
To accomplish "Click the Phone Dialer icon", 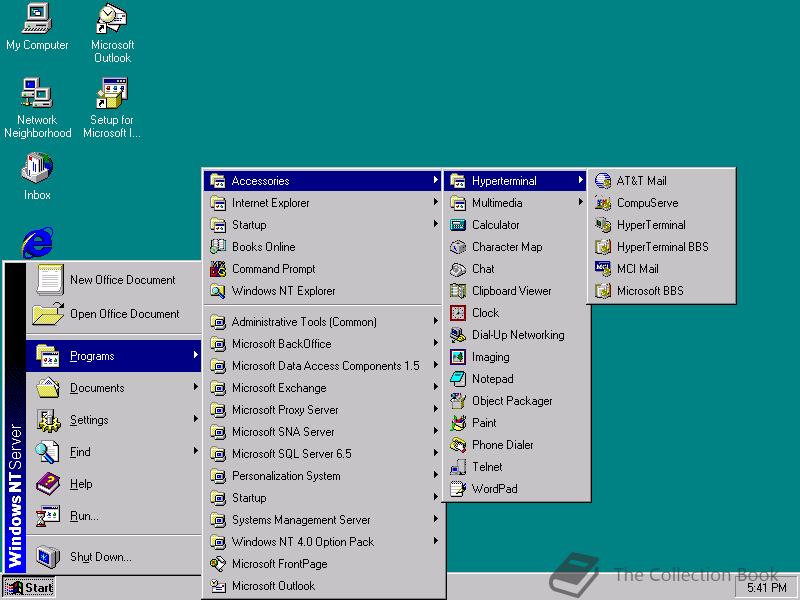I will pos(458,444).
